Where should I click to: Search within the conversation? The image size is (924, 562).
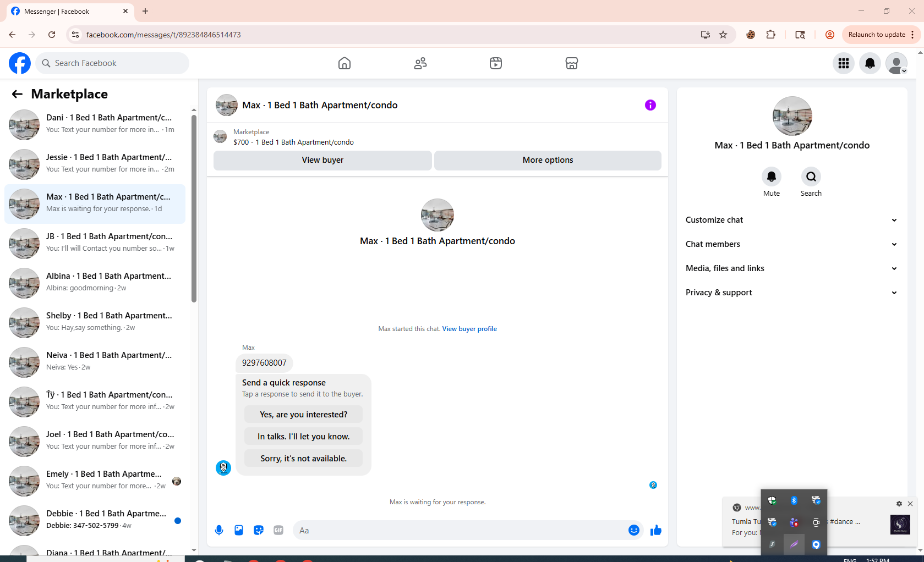point(811,177)
